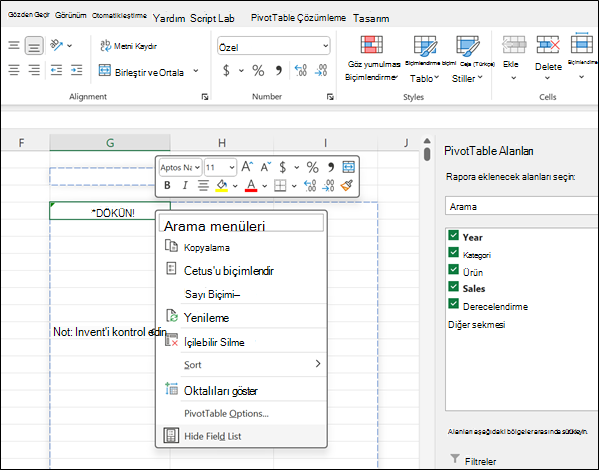Click in the Arama menüleri search box
This screenshot has width=599, height=470.
241,223
